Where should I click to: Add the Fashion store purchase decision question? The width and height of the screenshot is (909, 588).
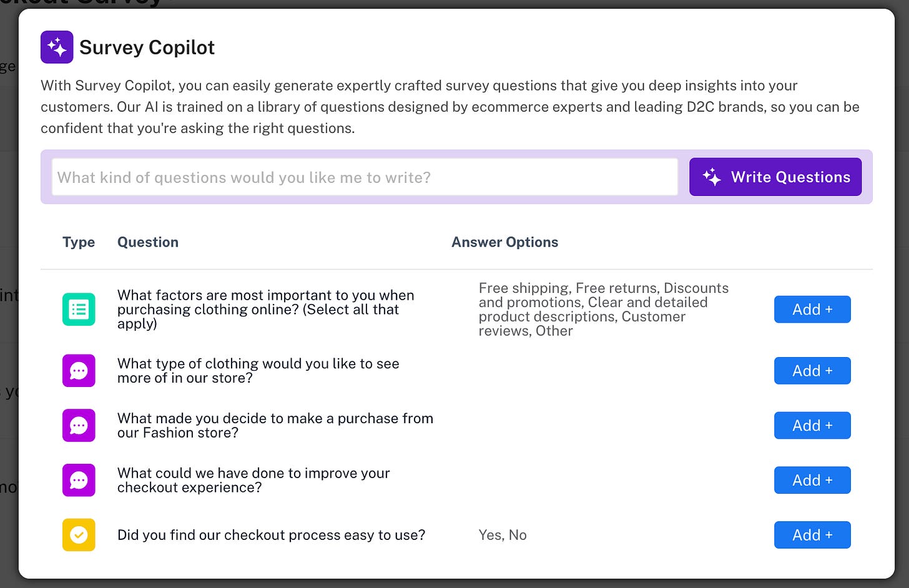coord(812,426)
